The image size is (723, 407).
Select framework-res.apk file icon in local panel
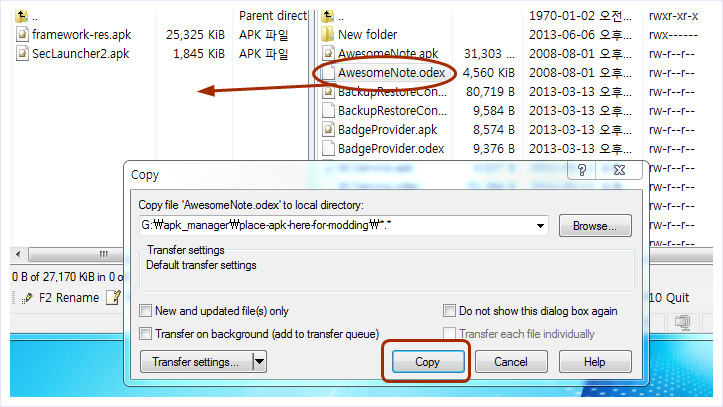(22, 35)
